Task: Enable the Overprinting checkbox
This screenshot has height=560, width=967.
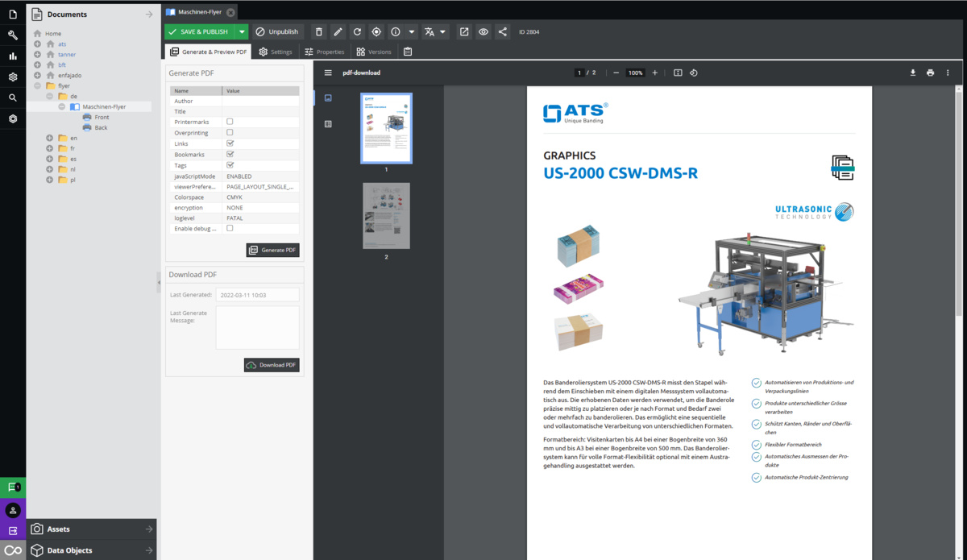Action: coord(230,132)
